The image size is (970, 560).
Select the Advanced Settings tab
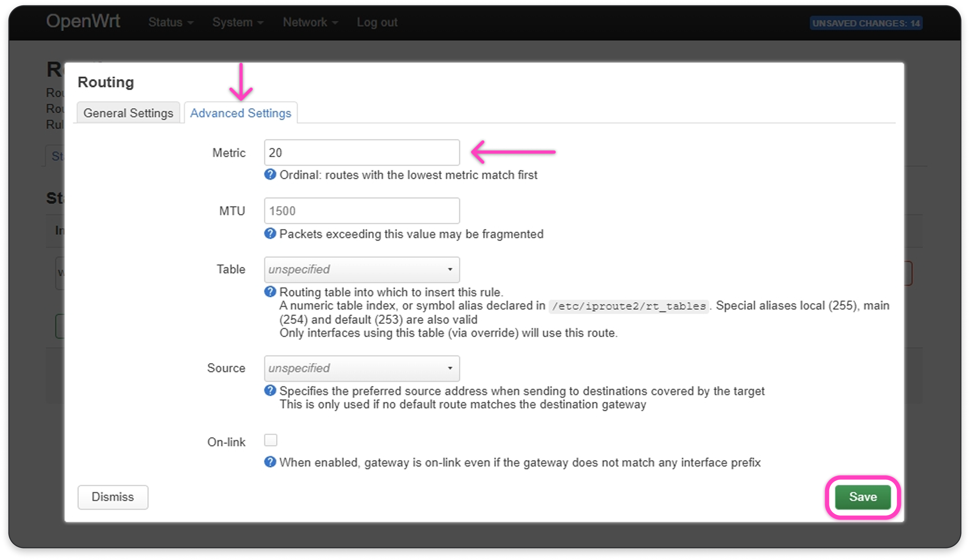240,113
